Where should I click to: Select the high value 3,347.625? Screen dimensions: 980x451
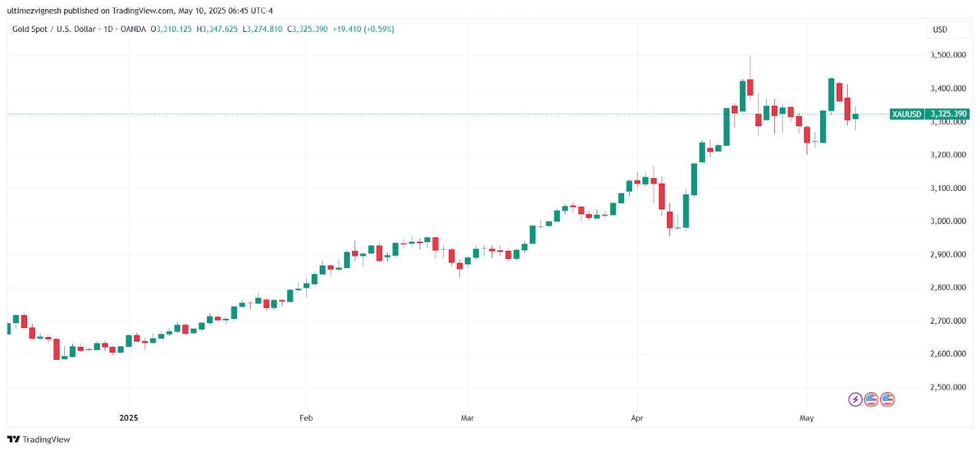[x=220, y=29]
